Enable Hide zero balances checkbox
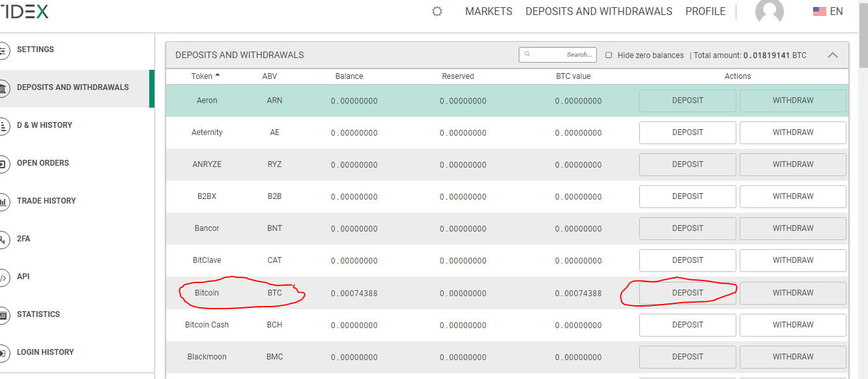 click(609, 55)
